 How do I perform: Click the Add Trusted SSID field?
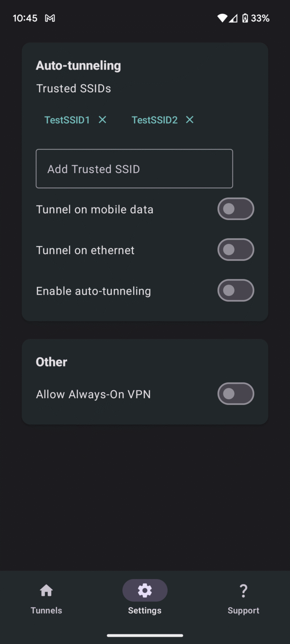point(134,169)
